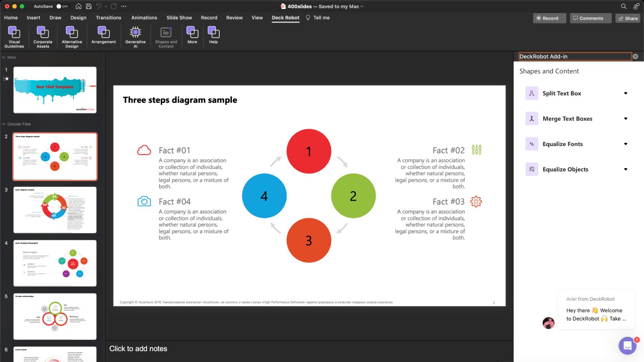This screenshot has width=644, height=362.
Task: Open the Review tab
Action: pyautogui.click(x=234, y=17)
